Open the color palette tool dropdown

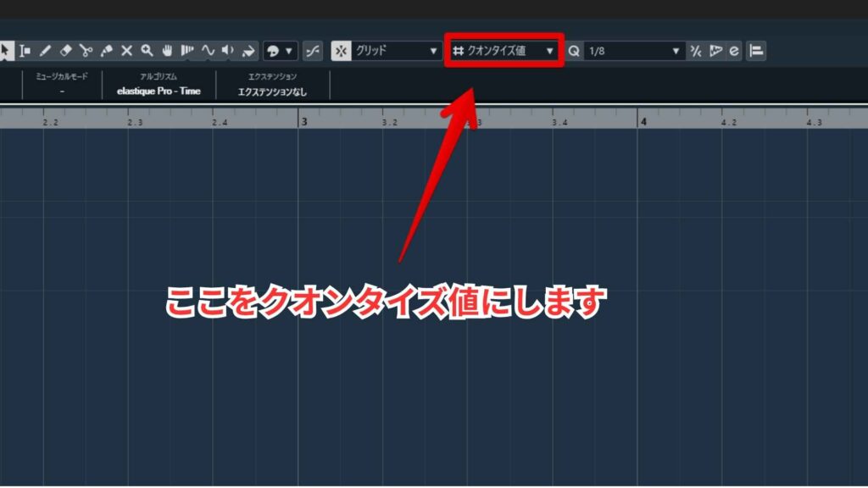coord(280,51)
